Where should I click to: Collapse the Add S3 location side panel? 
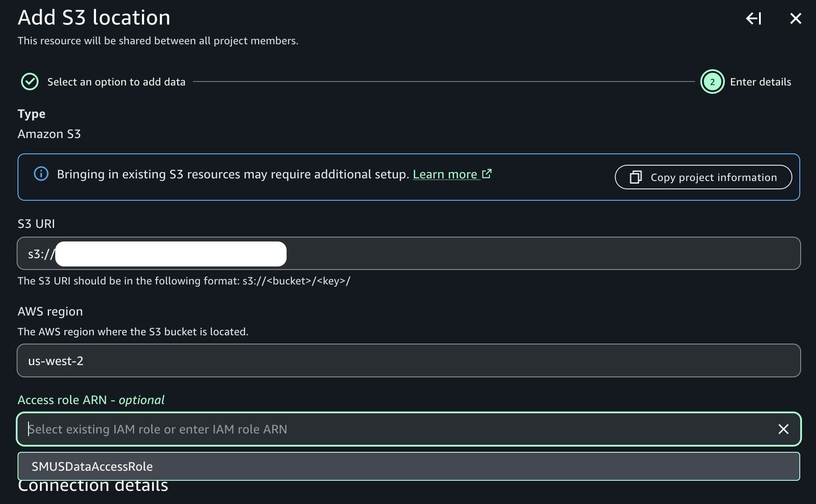(x=753, y=18)
